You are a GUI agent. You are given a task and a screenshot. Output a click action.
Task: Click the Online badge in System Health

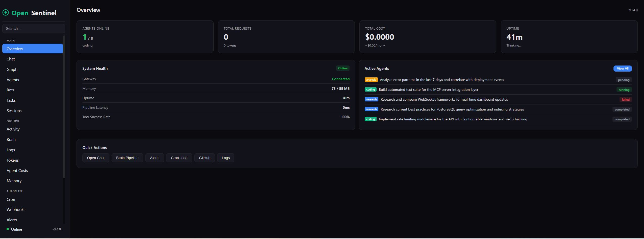point(342,68)
